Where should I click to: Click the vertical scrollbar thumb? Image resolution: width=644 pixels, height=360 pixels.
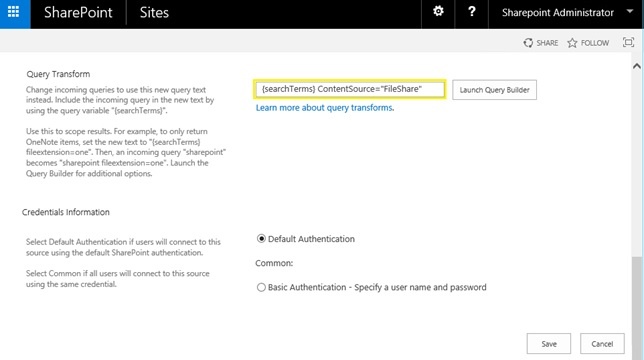click(637, 308)
